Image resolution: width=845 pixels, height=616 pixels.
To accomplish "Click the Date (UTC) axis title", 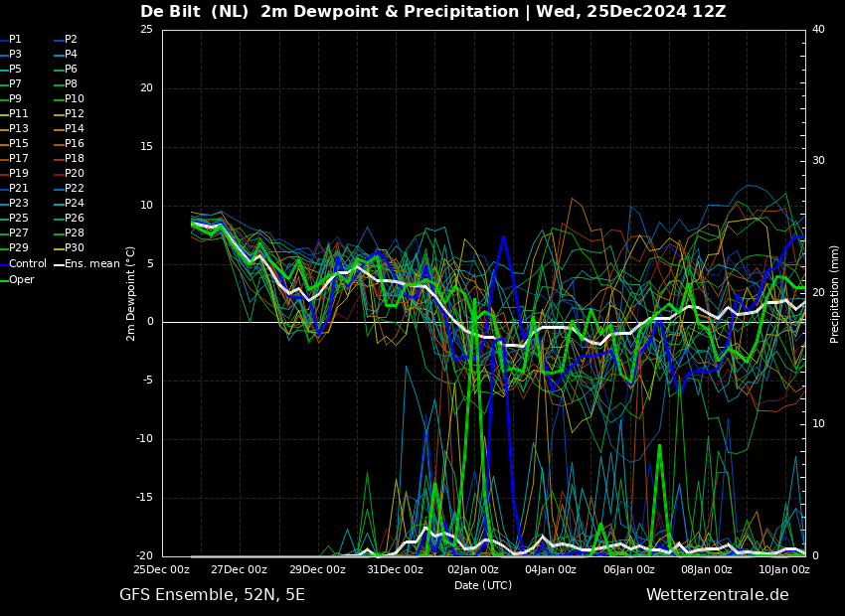I will 483,585.
